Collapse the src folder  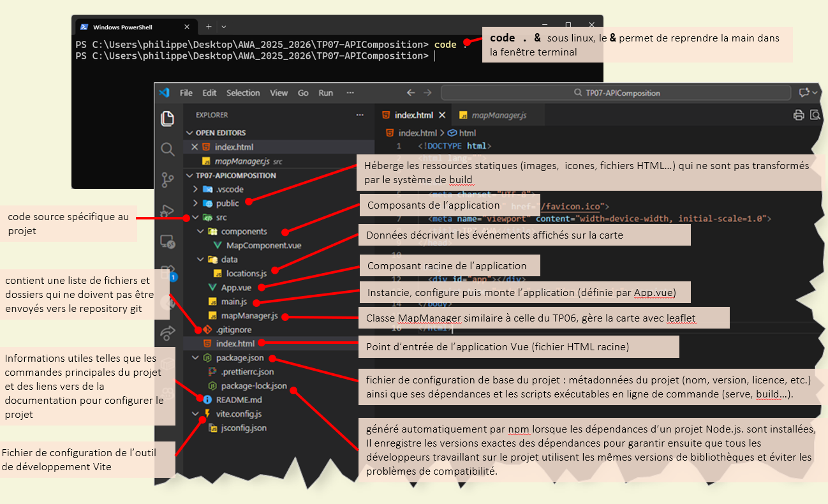(x=196, y=218)
